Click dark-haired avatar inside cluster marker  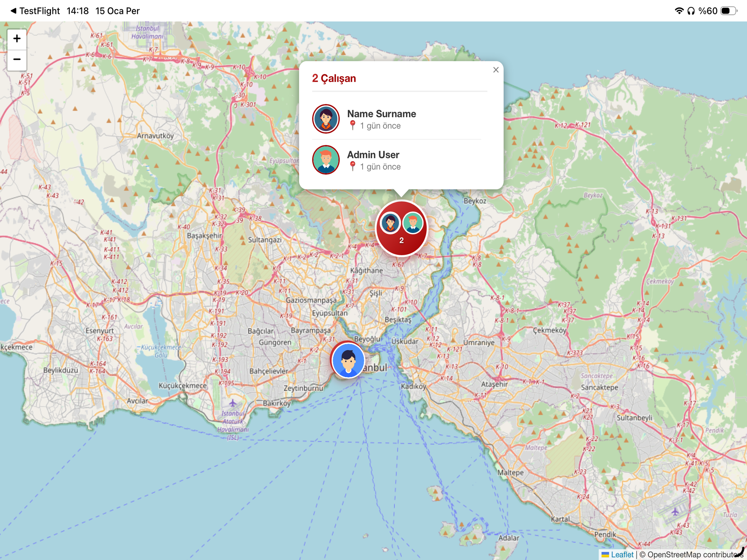(390, 223)
